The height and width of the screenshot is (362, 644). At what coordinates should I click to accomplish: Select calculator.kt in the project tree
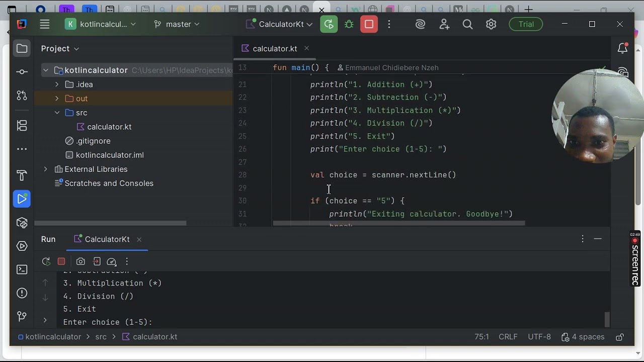coord(109,127)
